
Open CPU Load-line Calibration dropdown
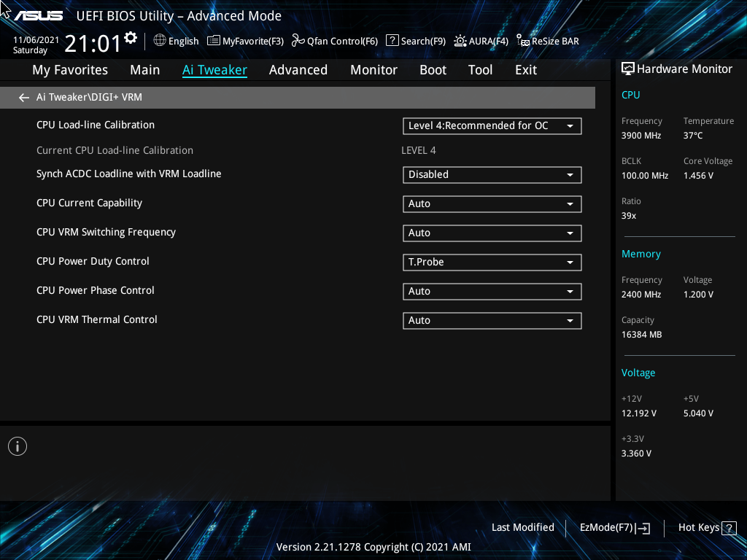click(x=492, y=125)
